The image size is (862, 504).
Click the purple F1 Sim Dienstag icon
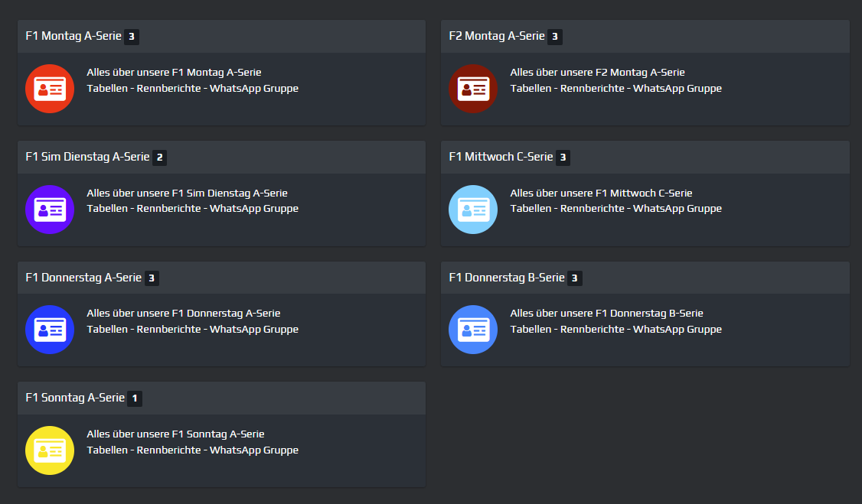50,209
